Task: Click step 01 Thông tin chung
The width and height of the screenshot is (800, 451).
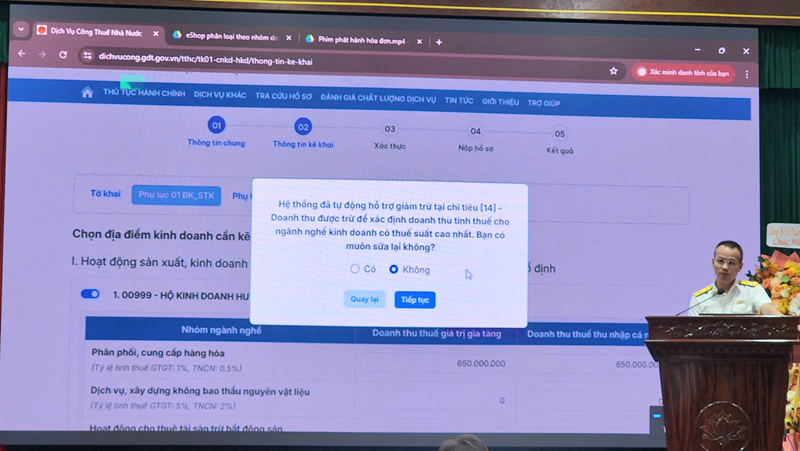Action: (216, 126)
